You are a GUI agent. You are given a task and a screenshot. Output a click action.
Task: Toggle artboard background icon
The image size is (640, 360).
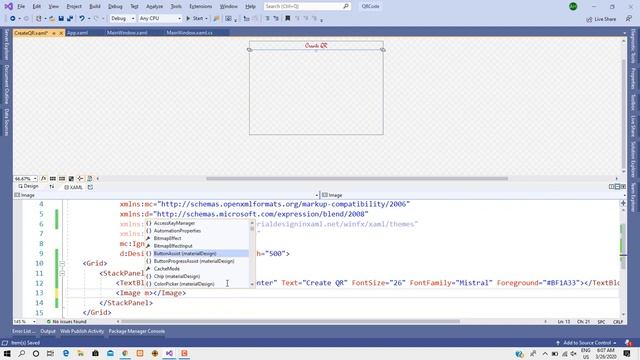(71, 178)
